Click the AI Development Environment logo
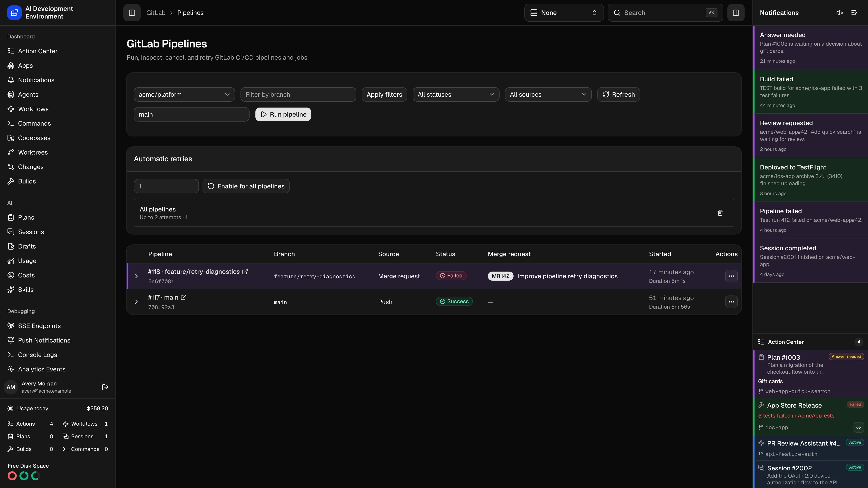 pos(14,12)
